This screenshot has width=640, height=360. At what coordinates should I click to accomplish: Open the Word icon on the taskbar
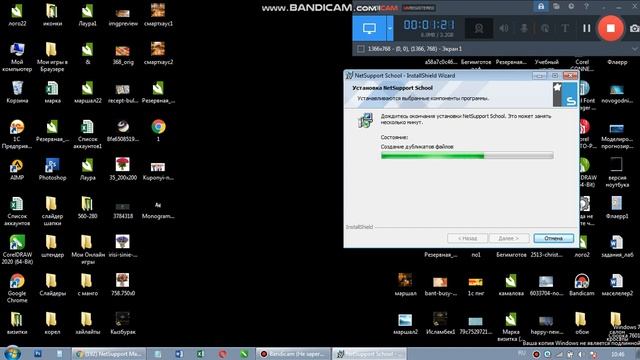click(x=179, y=354)
